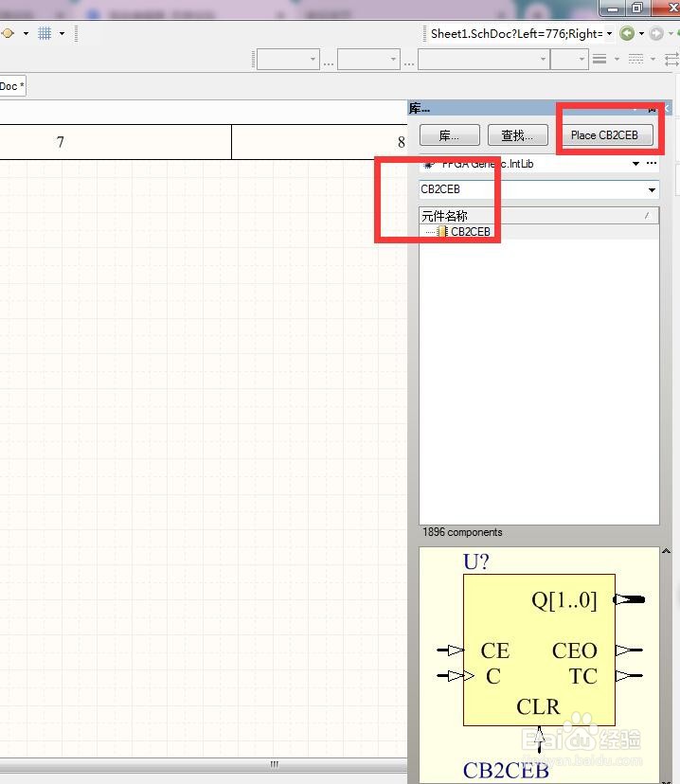Open the Forward button history dropdown
This screenshot has height=784, width=680.
tap(671, 34)
